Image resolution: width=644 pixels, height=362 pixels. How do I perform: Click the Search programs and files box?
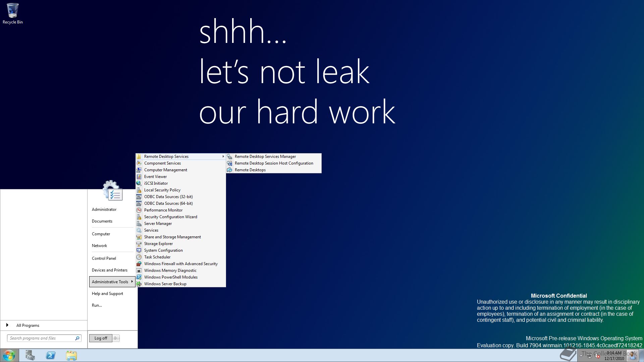point(40,338)
